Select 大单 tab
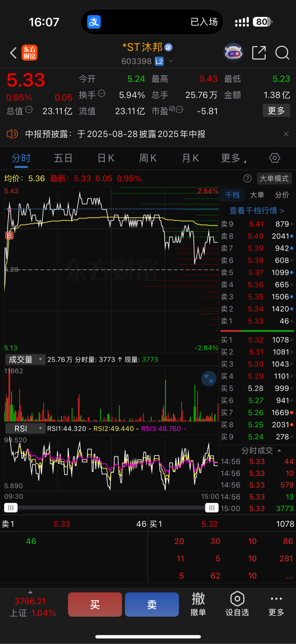296x644 pixels. [257, 195]
